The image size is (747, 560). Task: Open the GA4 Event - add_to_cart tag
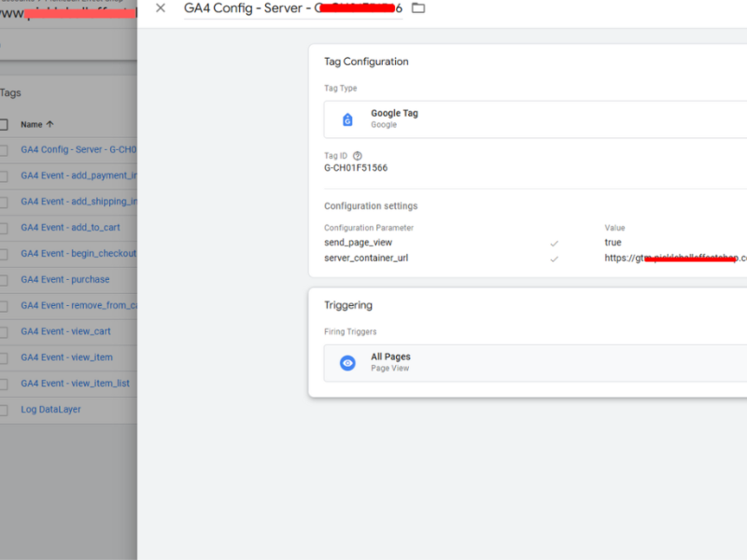pyautogui.click(x=71, y=228)
